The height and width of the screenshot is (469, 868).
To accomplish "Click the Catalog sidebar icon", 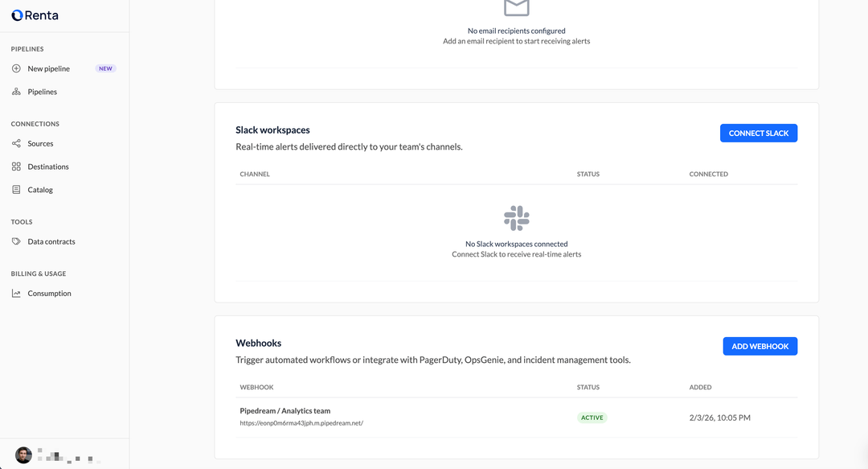I will point(16,190).
